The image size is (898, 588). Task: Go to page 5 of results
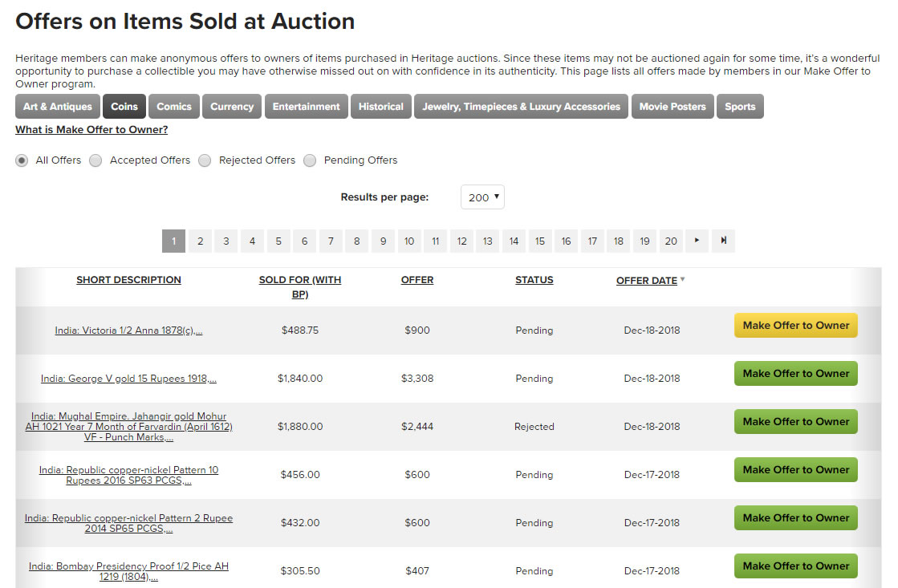(x=278, y=241)
